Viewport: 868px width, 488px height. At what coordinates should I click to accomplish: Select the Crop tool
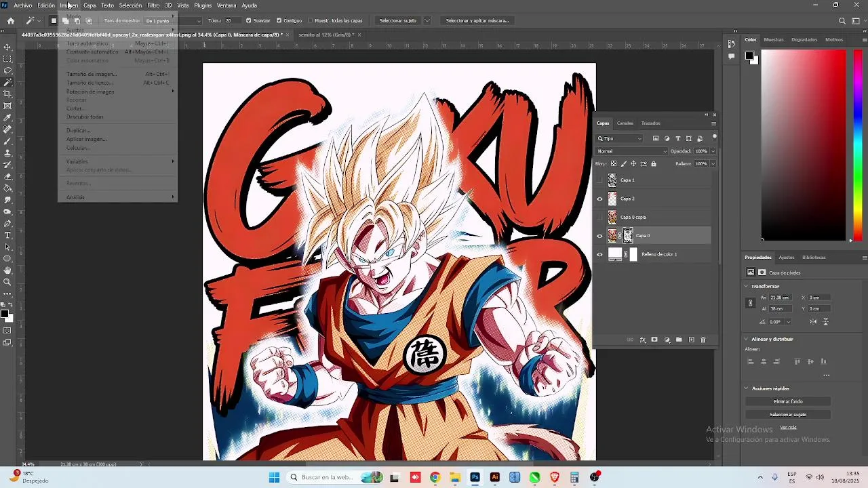pyautogui.click(x=7, y=94)
